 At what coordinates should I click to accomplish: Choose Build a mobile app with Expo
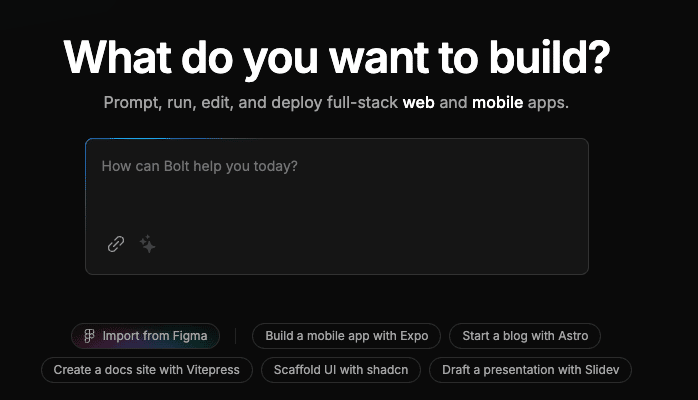(x=346, y=336)
